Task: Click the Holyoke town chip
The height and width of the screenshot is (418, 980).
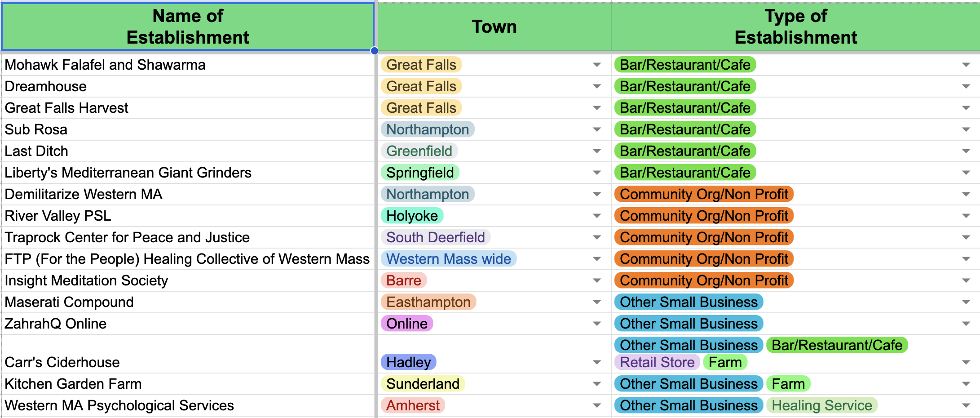Action: tap(412, 216)
